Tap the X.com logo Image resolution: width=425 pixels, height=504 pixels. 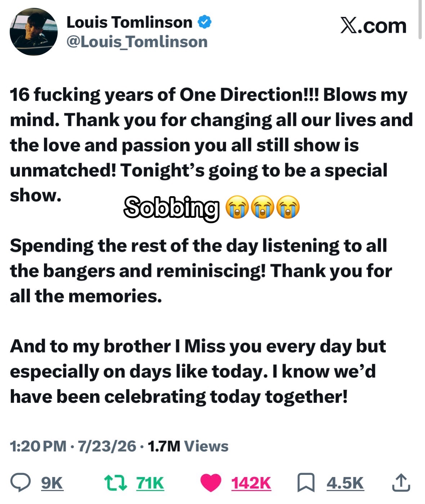pyautogui.click(x=373, y=26)
